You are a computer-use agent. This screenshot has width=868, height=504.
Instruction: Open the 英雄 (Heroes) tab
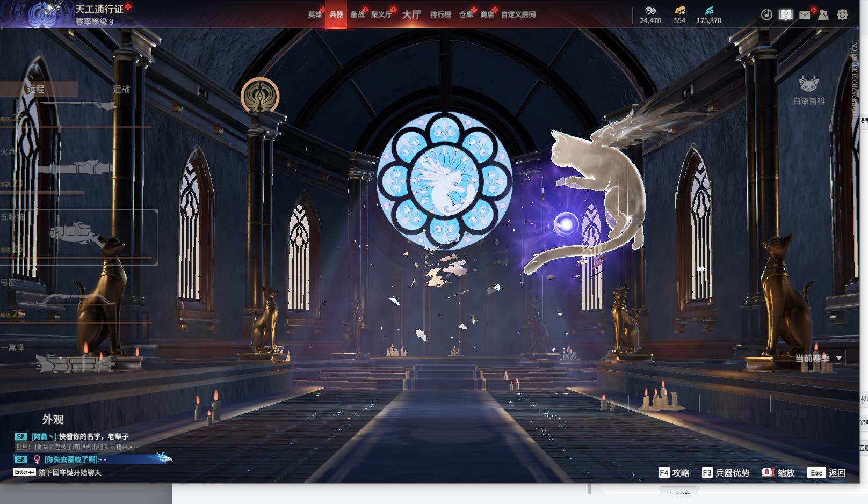coord(315,14)
